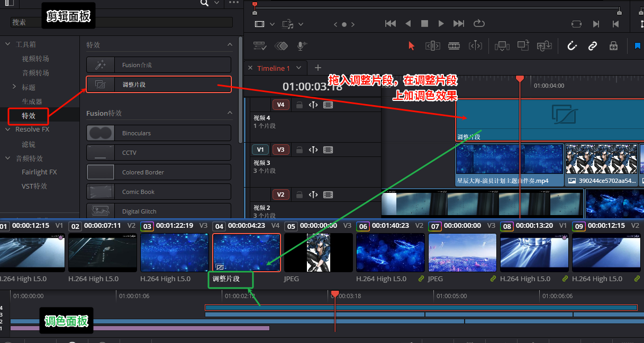
Task: Toggle the Position lock icon
Action: pyautogui.click(x=613, y=46)
